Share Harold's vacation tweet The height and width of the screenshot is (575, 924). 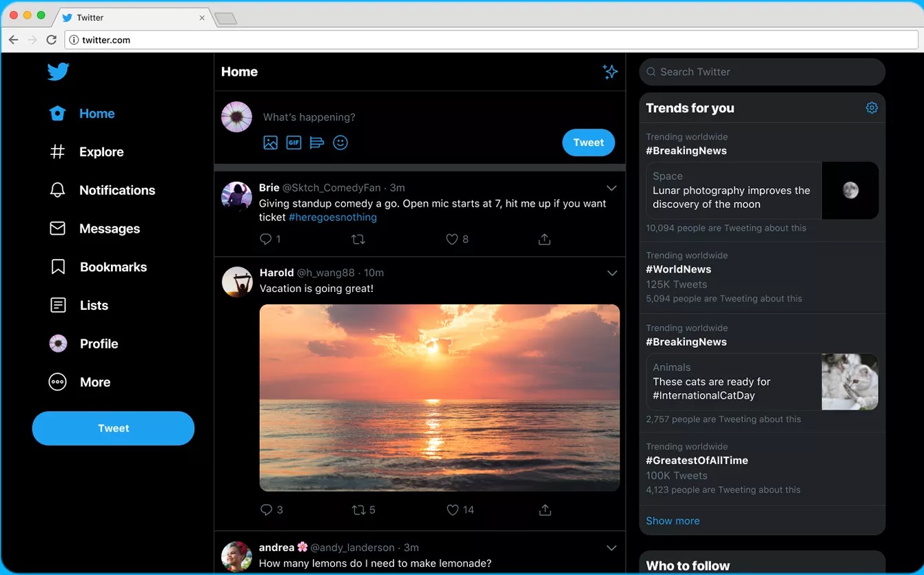pos(544,510)
